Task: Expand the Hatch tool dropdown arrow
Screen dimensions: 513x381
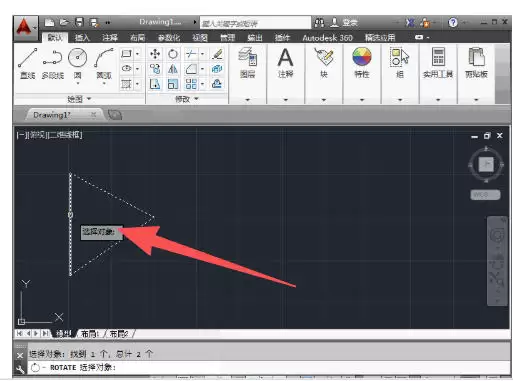Action: point(137,84)
